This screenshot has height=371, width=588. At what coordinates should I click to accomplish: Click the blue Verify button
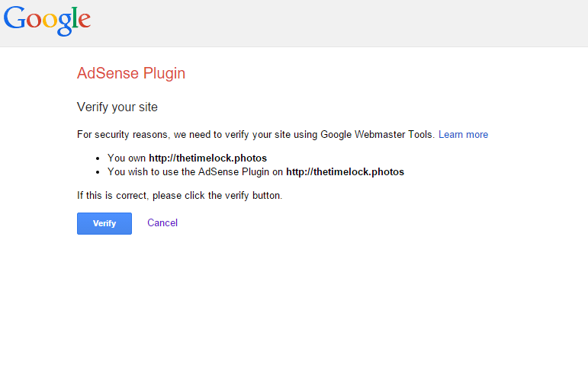pos(104,223)
